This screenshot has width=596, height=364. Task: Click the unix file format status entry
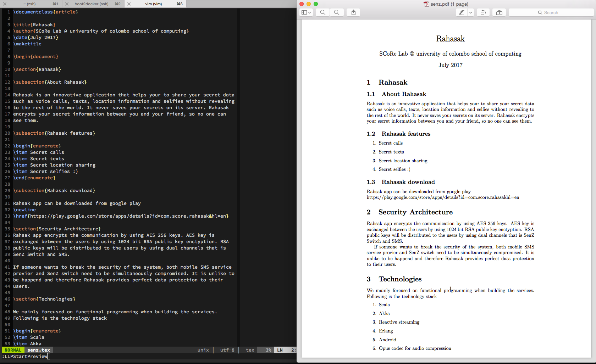tap(203, 350)
